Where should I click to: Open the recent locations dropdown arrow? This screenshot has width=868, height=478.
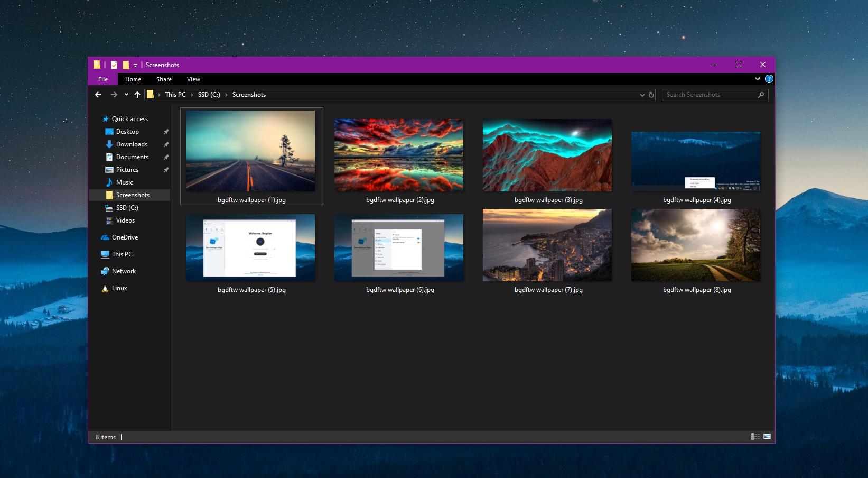click(x=125, y=94)
